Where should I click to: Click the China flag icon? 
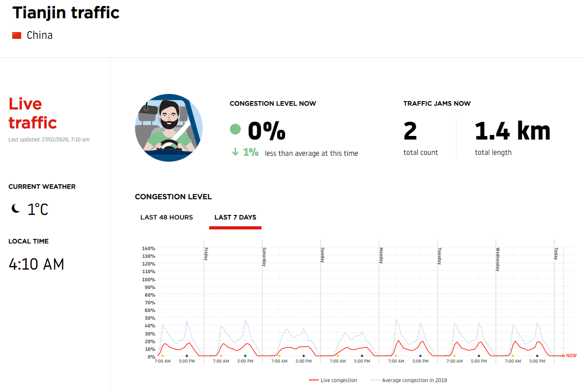click(17, 35)
